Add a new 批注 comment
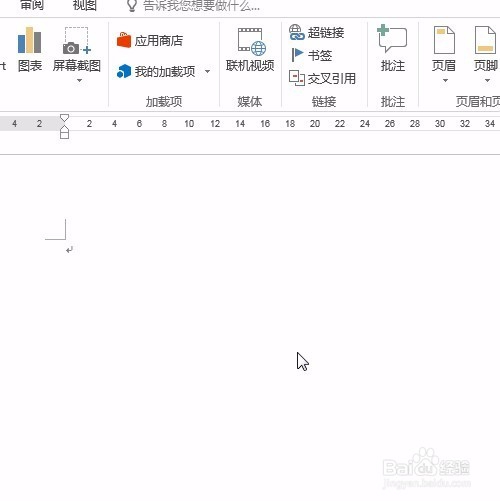Viewport: 500px width, 501px height. tap(393, 49)
